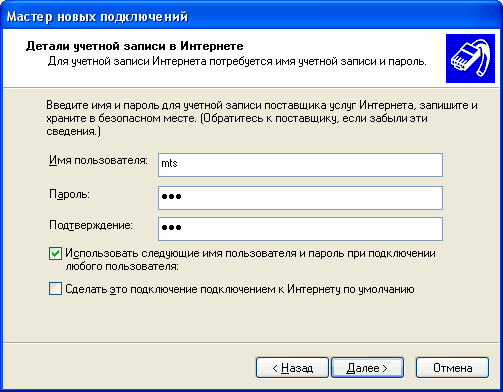Go back with the Назад button
This screenshot has height=392, width=503.
292,368
